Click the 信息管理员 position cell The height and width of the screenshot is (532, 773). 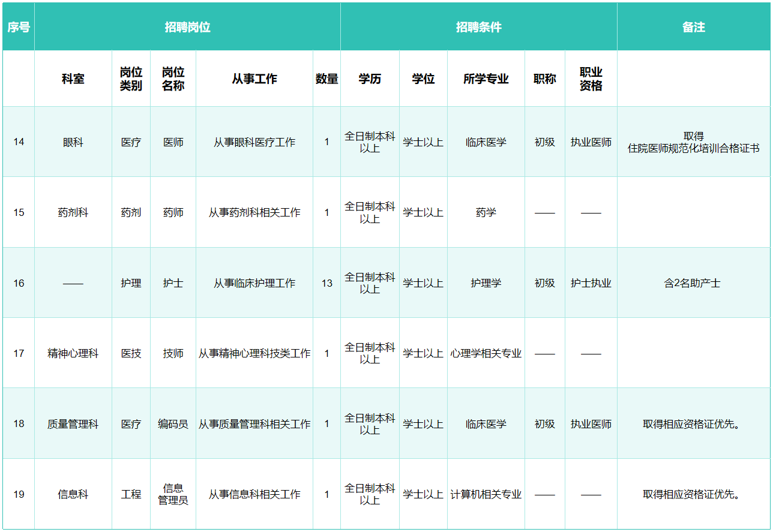173,494
